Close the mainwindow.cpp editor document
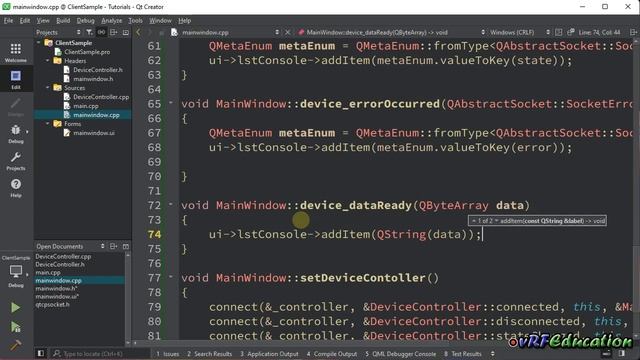 click(288, 32)
